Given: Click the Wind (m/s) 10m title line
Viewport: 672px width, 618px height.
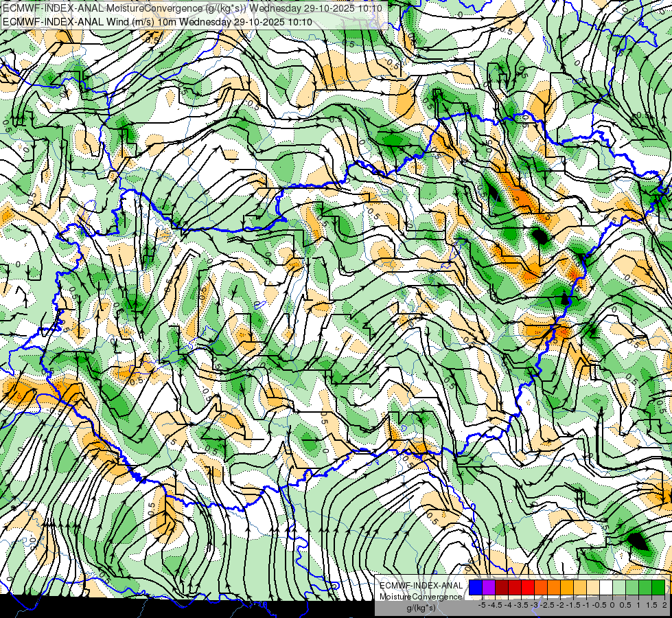Looking at the screenshot, I should coord(157,22).
